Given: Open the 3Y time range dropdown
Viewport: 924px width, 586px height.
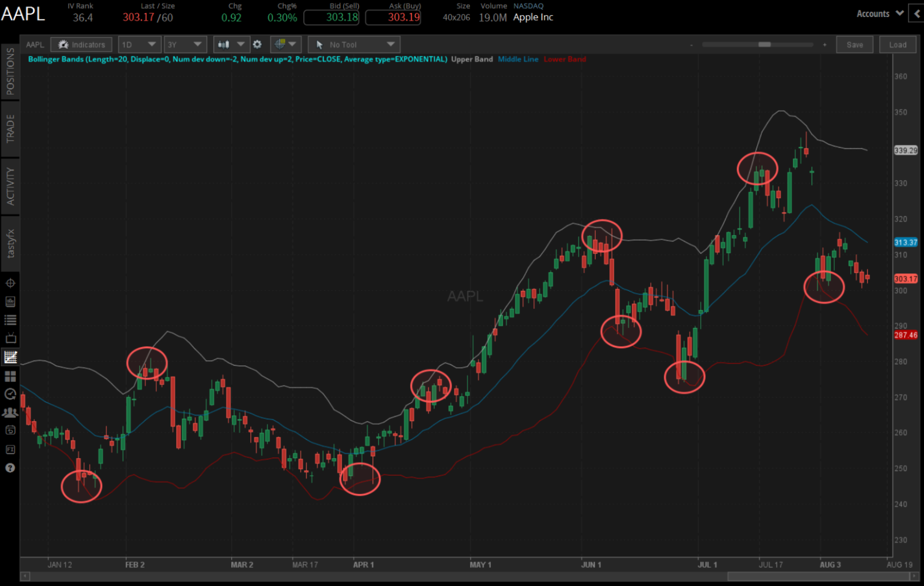Looking at the screenshot, I should pos(185,44).
